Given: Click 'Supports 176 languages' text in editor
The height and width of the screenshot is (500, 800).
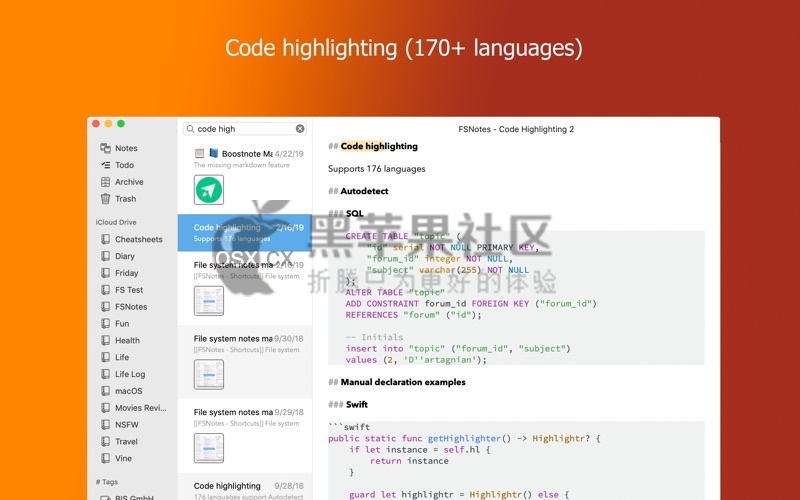Looking at the screenshot, I should coord(377,168).
